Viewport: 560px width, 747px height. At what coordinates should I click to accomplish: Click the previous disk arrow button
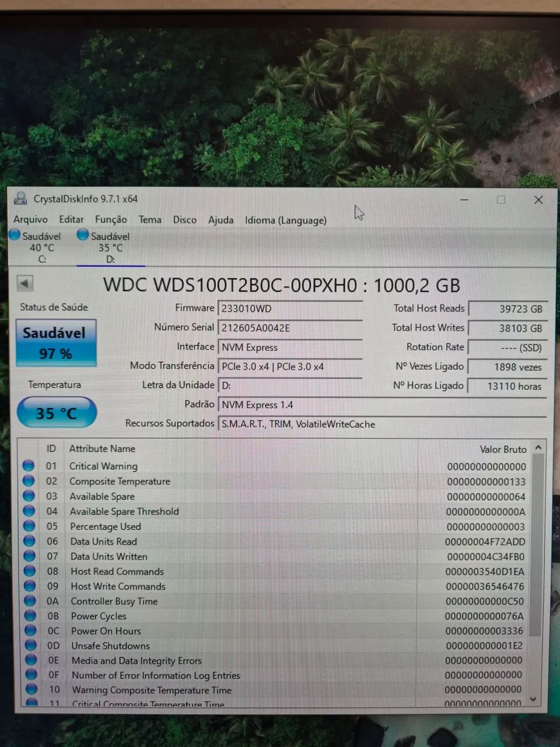tap(24, 283)
